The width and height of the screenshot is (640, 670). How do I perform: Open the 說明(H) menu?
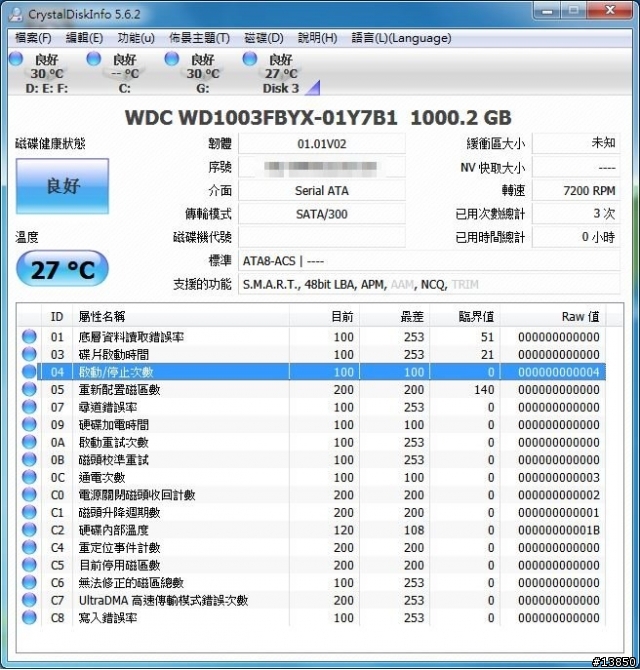(317, 38)
